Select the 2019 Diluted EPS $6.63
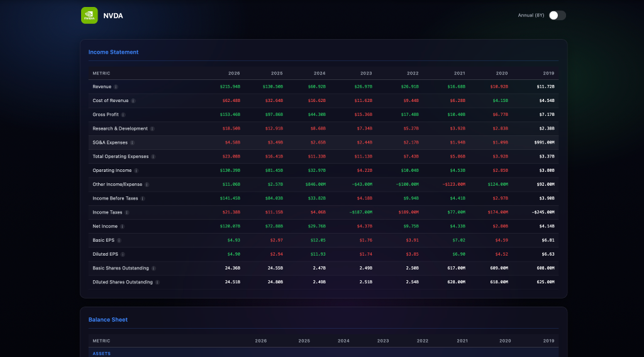Image resolution: width=644 pixels, height=357 pixels. 548,254
